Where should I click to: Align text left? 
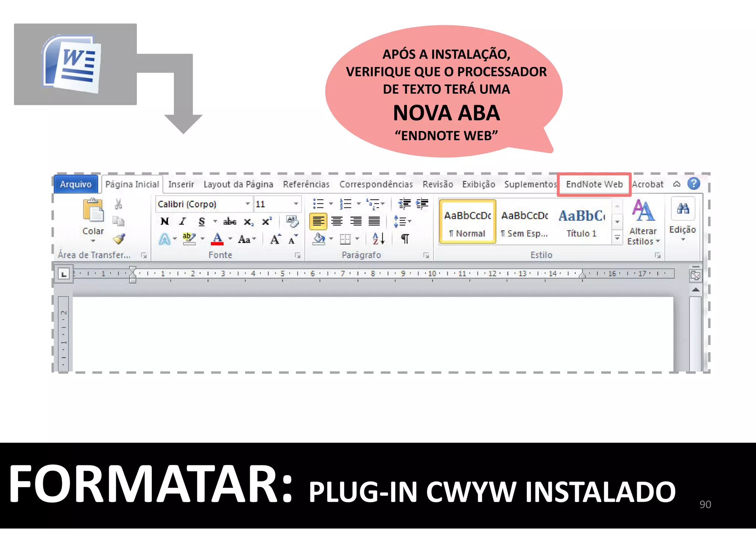coord(318,221)
